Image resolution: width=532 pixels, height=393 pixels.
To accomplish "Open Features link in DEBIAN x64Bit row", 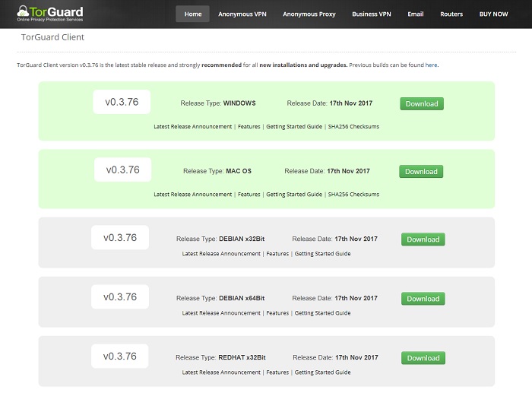I will pyautogui.click(x=277, y=313).
